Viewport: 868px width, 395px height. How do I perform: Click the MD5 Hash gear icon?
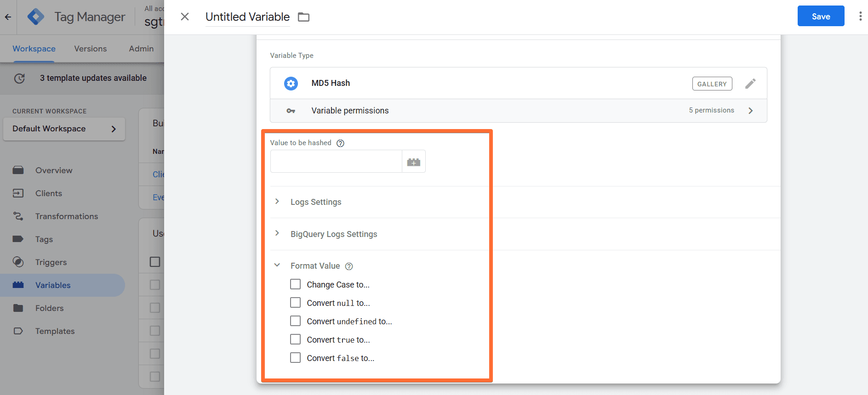[x=291, y=83]
